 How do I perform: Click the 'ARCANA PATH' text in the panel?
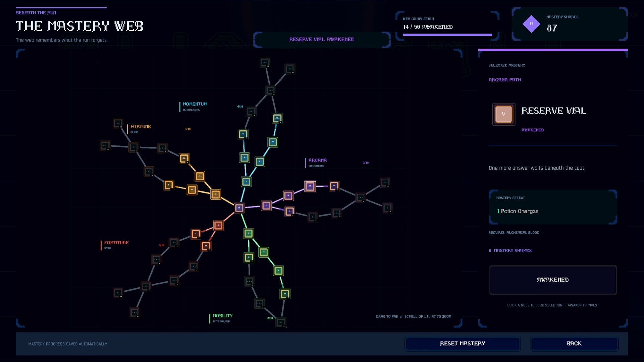505,80
